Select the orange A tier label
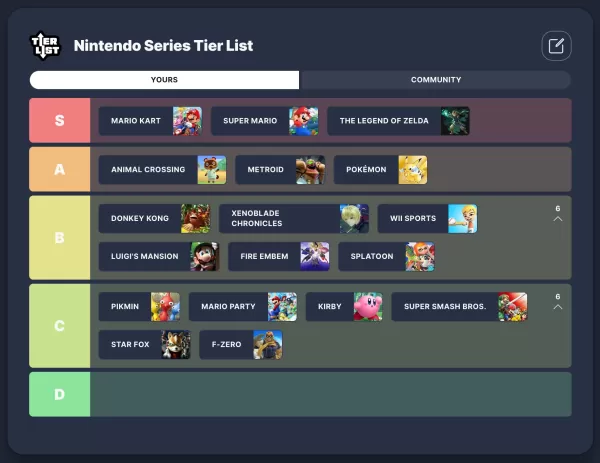Viewport: 600px width, 463px height. (x=60, y=170)
